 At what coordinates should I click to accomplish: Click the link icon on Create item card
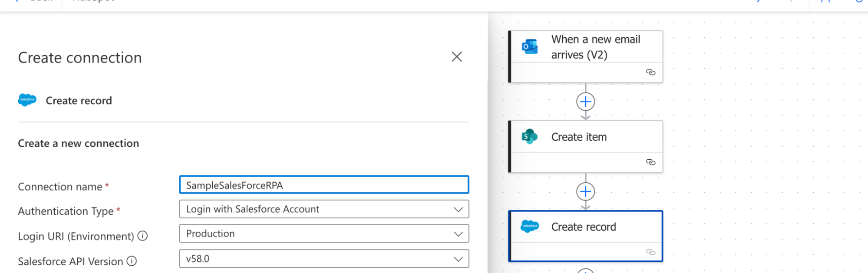(x=650, y=162)
